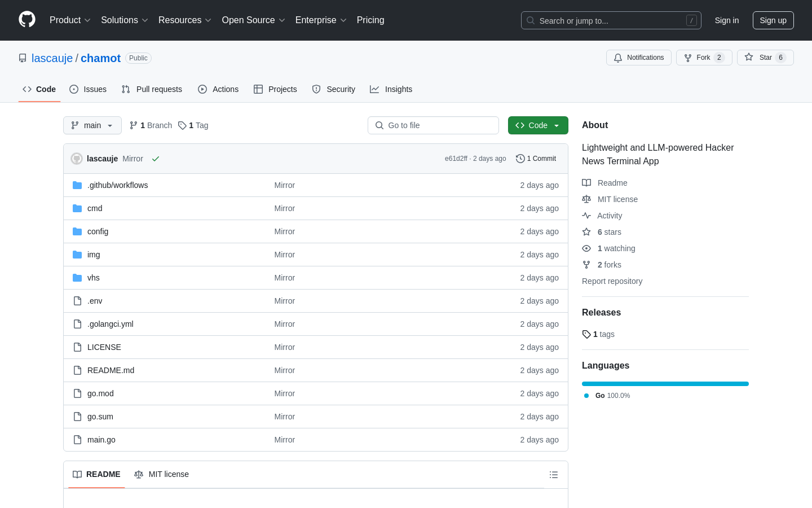Open the README outline list icon
Image resolution: width=812 pixels, height=508 pixels.
[554, 475]
